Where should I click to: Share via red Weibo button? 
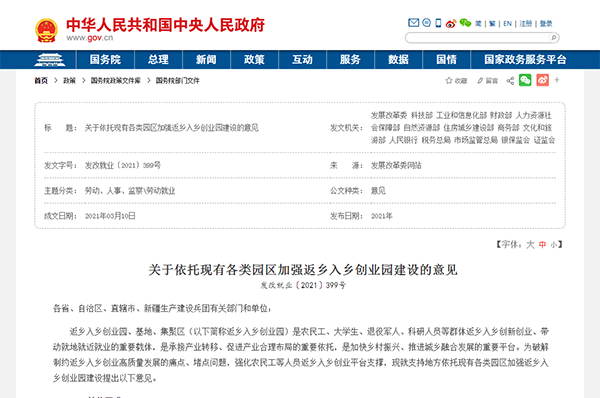click(543, 80)
